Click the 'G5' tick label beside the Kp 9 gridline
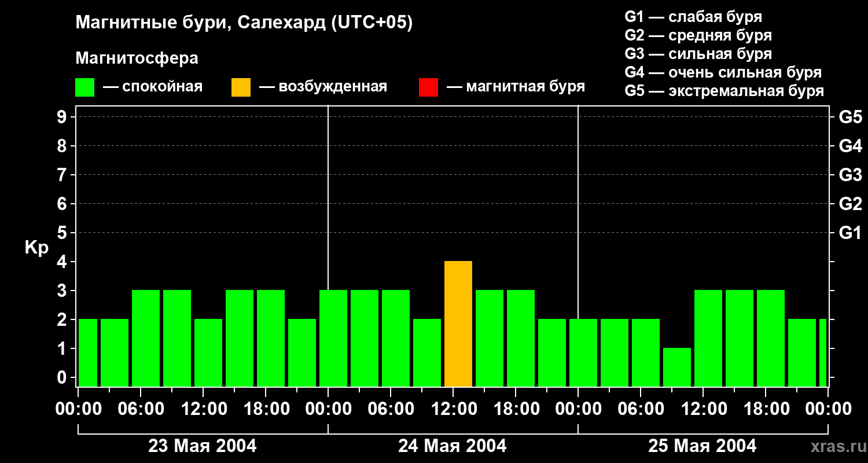This screenshot has width=868, height=463. click(x=850, y=117)
